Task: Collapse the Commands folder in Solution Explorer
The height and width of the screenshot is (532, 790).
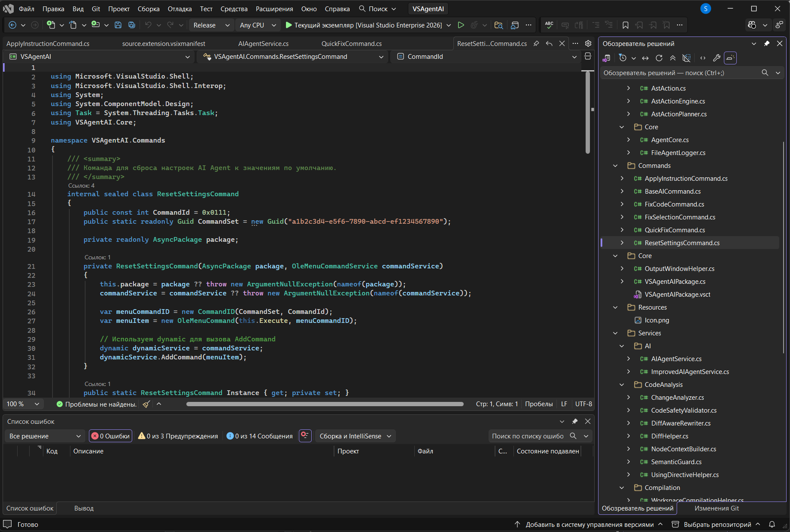Action: (x=615, y=166)
